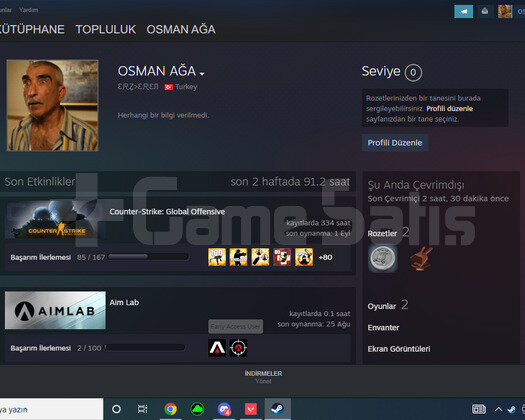Open Google Chrome from taskbar
This screenshot has width=525, height=420.
[x=170, y=409]
